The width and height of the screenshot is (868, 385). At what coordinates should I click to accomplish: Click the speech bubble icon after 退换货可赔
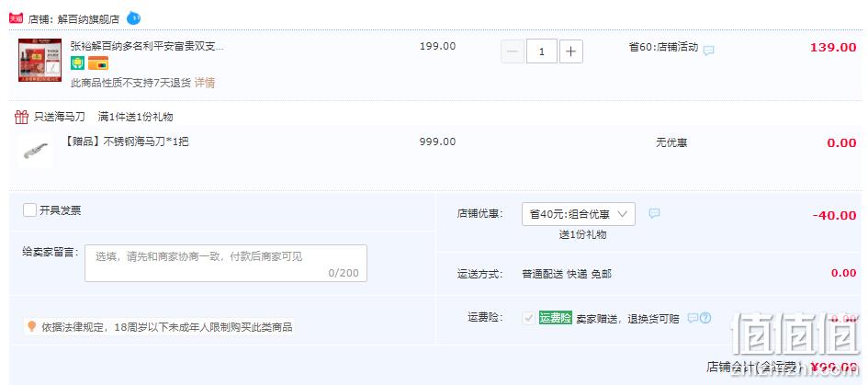pyautogui.click(x=693, y=318)
